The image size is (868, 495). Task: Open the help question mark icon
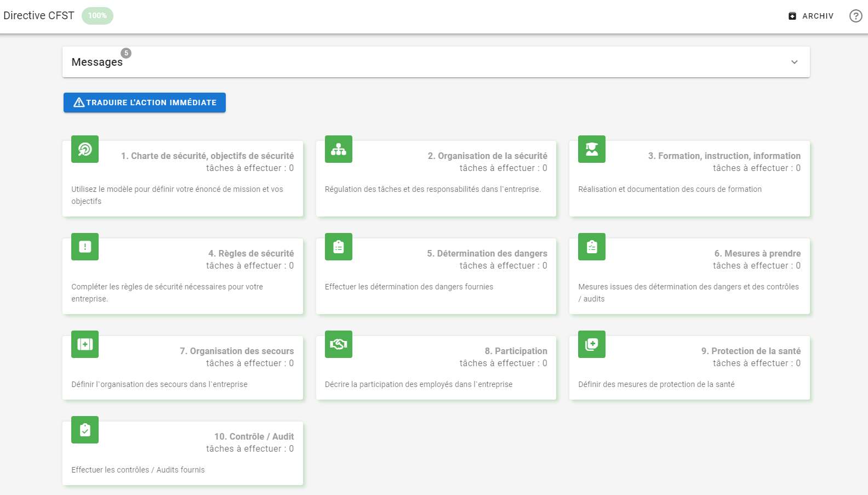(855, 16)
